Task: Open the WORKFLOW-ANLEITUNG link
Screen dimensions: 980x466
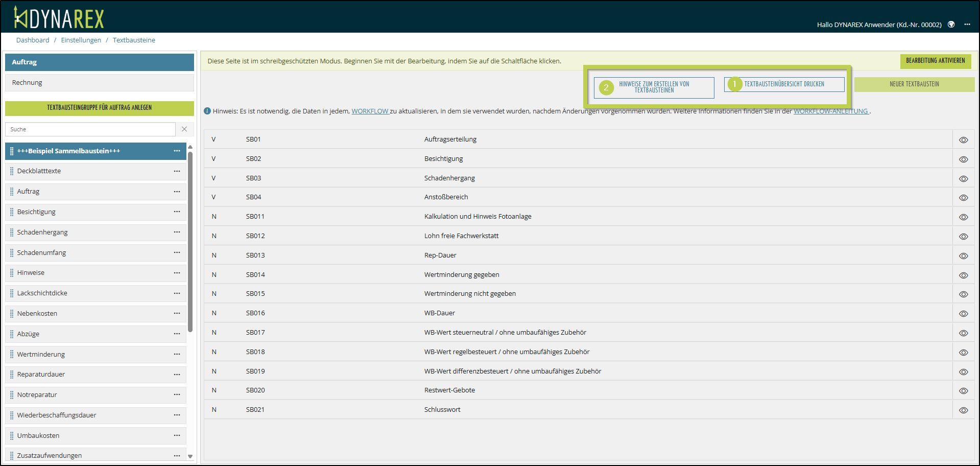Action: (831, 111)
